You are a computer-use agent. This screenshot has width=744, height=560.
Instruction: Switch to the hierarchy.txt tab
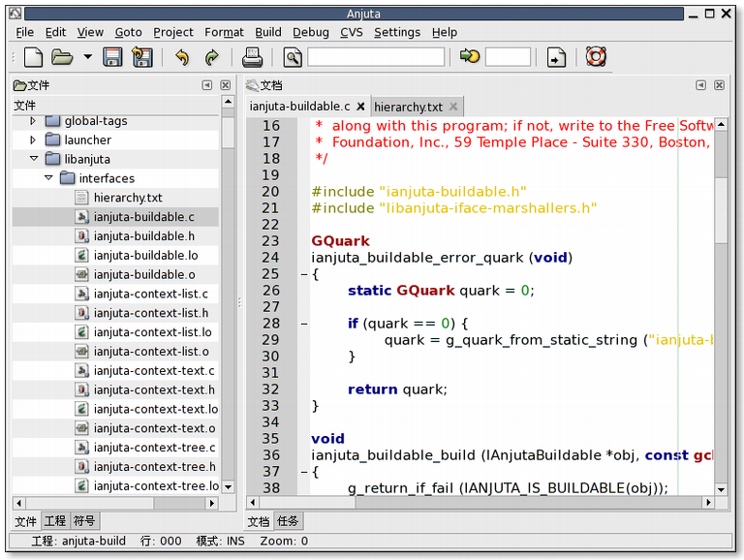click(408, 107)
